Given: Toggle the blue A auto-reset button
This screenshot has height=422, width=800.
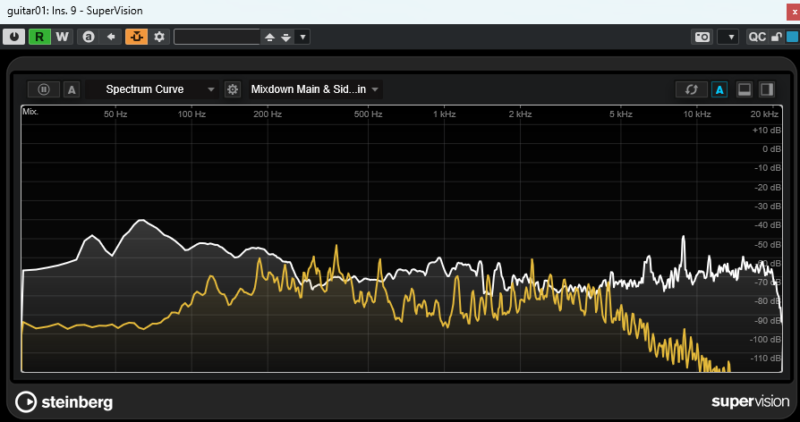Looking at the screenshot, I should click(719, 90).
